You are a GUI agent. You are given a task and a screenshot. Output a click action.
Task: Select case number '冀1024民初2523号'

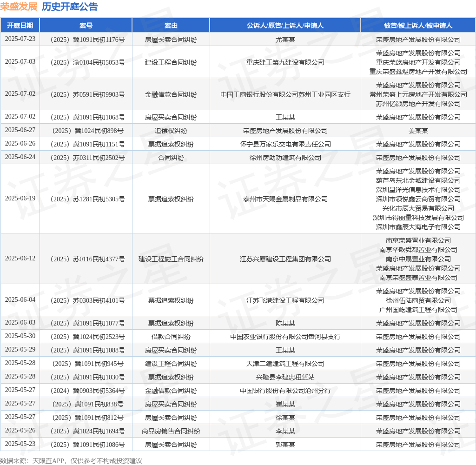click(x=99, y=337)
